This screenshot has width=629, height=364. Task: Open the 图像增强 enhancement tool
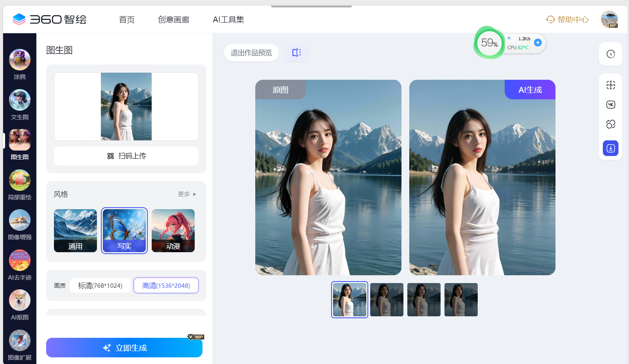tap(20, 225)
